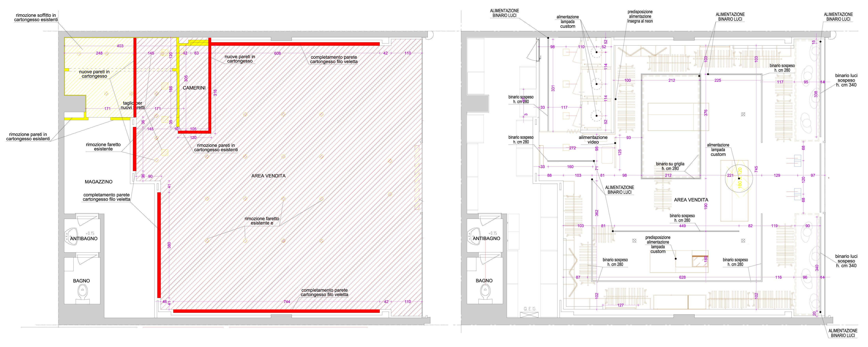Image resolution: width=868 pixels, height=347 pixels.
Task: Click the MAGAZZINO room label
Action: [x=98, y=182]
